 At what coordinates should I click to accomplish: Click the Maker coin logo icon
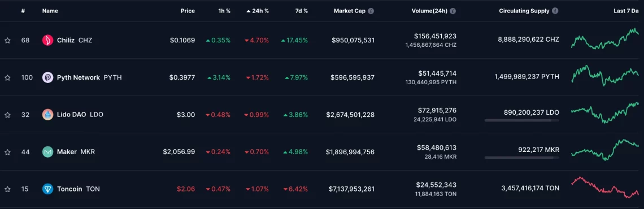pyautogui.click(x=47, y=152)
